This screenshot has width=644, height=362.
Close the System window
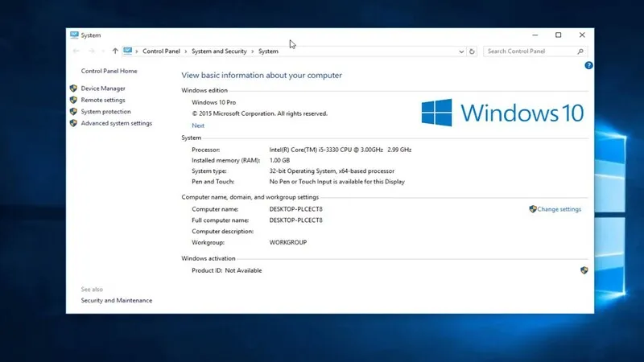(582, 35)
